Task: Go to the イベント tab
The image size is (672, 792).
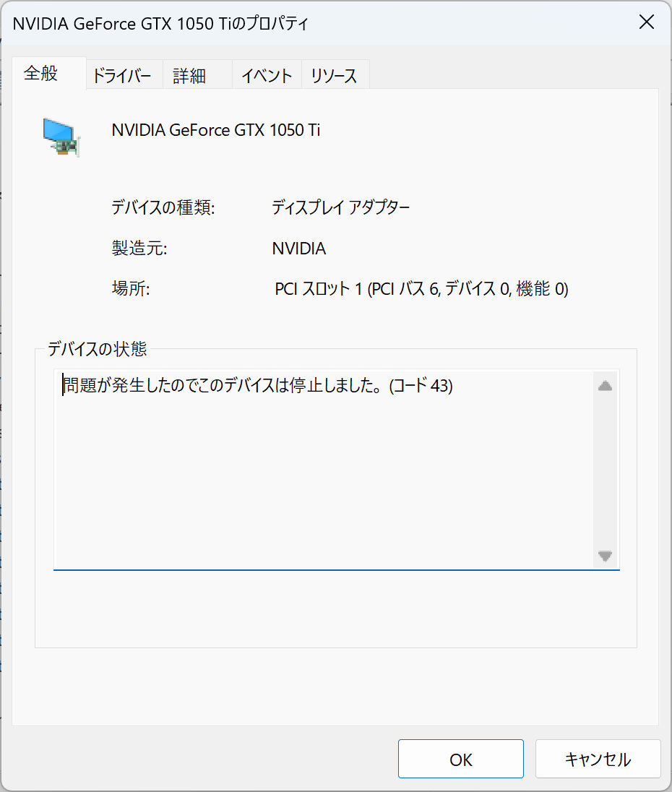Action: coord(266,76)
